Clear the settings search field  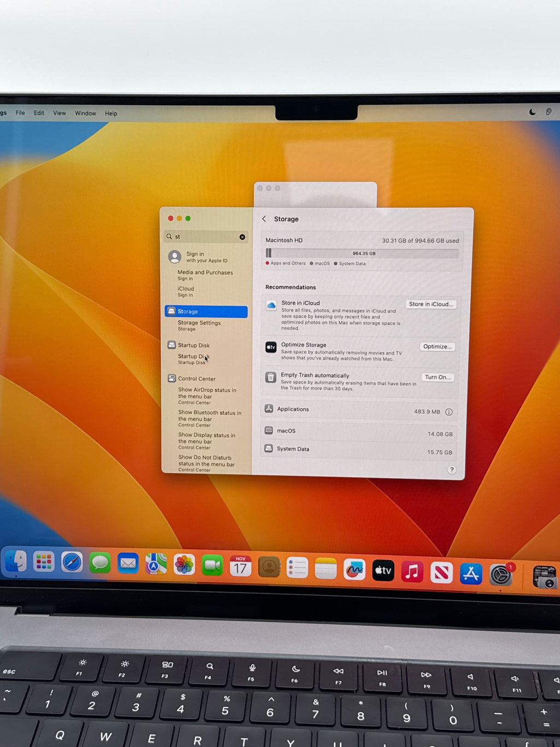tap(242, 237)
